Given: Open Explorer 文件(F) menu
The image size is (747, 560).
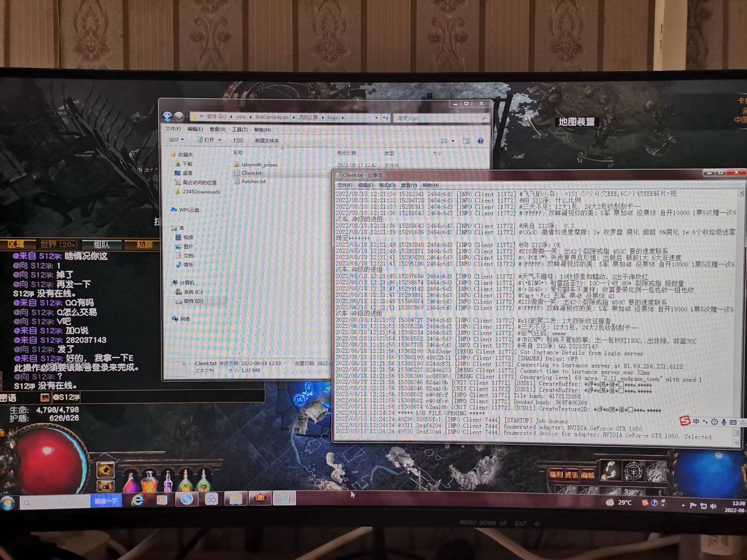Looking at the screenshot, I should [x=173, y=129].
